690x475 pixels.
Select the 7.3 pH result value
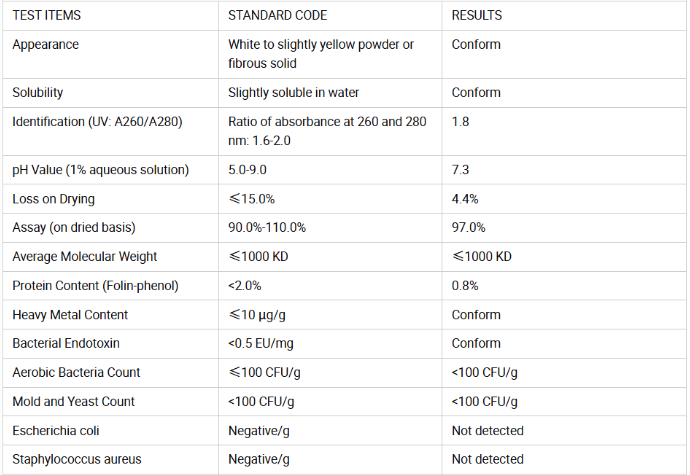pos(460,170)
